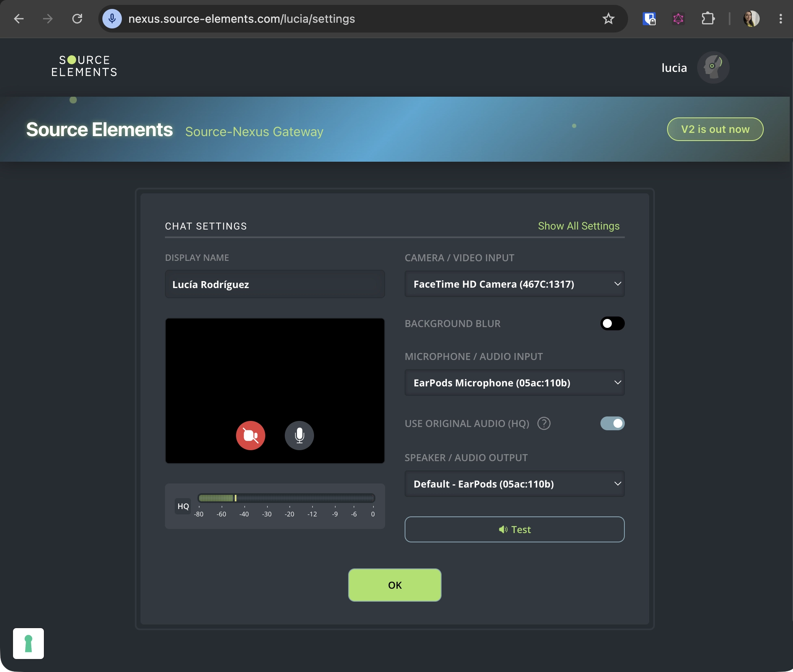Image resolution: width=793 pixels, height=672 pixels.
Task: Open the lucia user avatar menu
Action: [713, 67]
